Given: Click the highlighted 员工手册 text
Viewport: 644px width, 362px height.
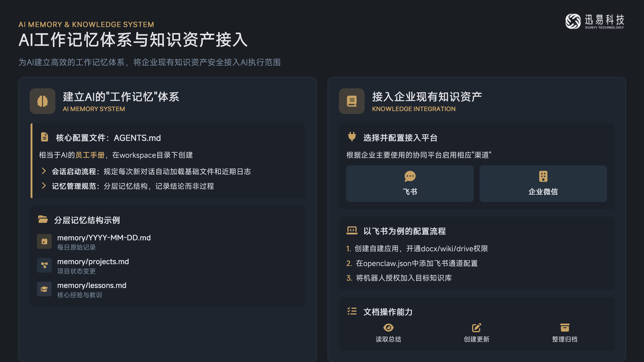Looking at the screenshot, I should click(90, 155).
